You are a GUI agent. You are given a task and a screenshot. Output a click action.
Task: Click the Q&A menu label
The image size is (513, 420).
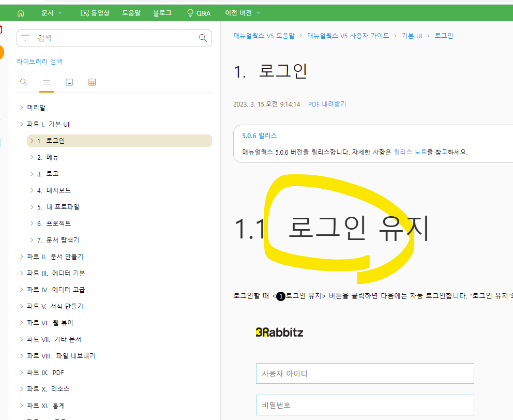tap(203, 13)
